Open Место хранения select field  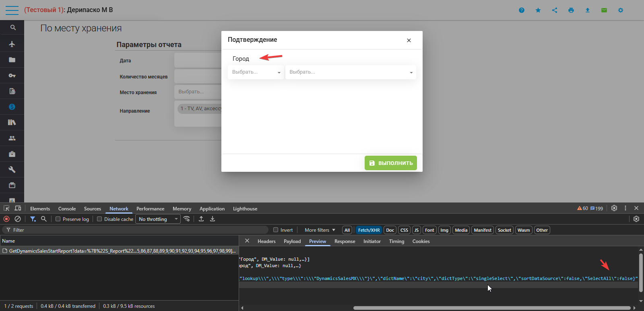pos(198,92)
